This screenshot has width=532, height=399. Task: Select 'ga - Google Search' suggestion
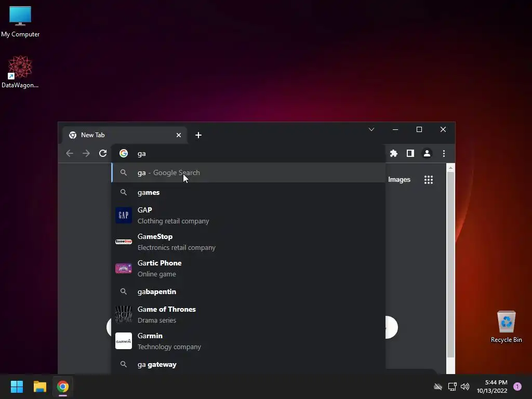[x=248, y=172]
